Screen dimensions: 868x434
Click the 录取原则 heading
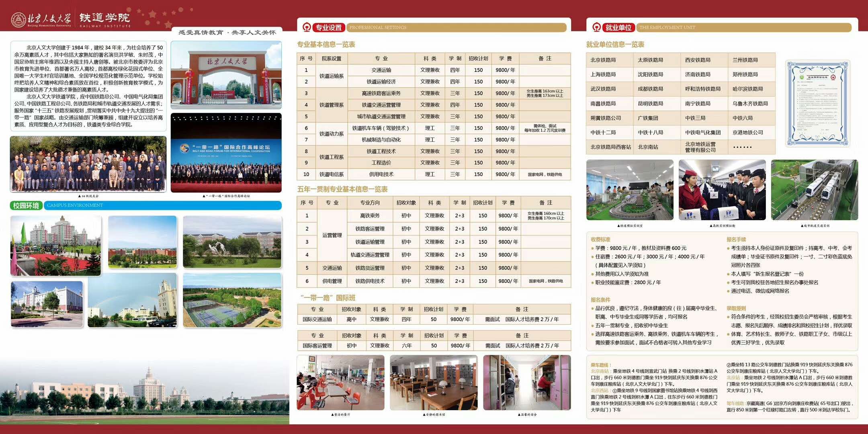pyautogui.click(x=736, y=308)
